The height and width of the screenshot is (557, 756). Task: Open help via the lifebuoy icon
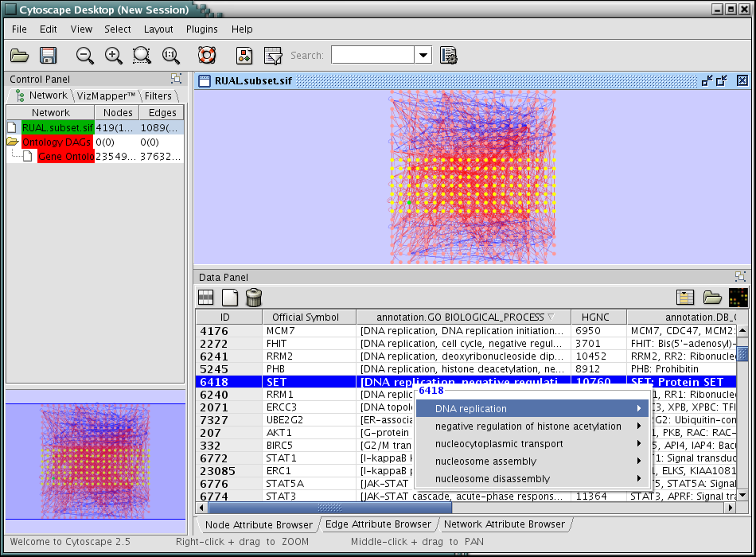(208, 56)
